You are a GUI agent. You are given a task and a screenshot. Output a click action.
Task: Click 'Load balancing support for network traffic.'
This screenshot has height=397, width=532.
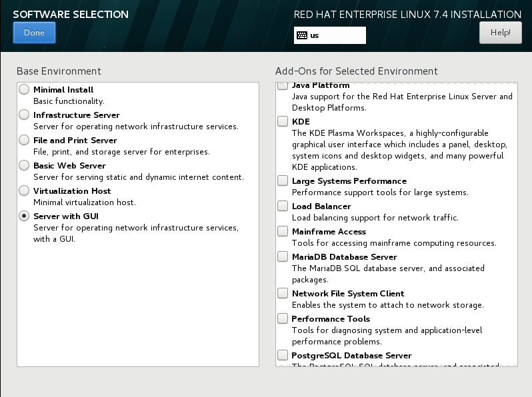[375, 218]
